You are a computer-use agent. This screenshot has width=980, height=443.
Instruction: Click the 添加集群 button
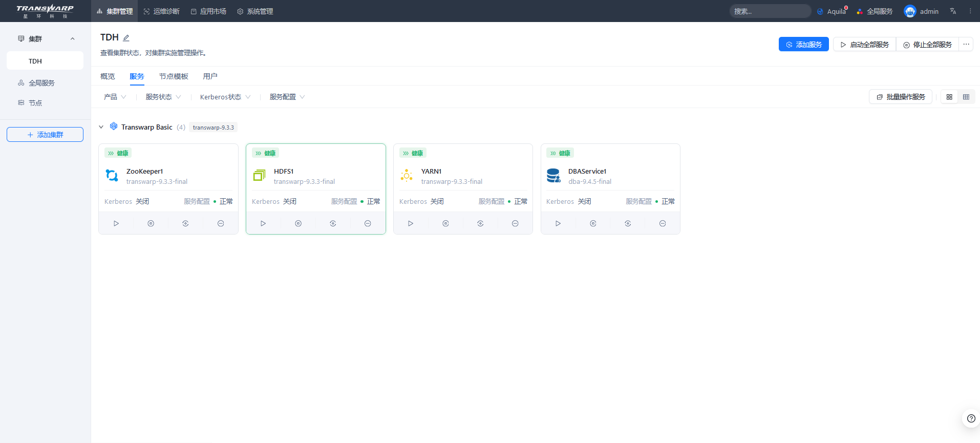coord(45,135)
